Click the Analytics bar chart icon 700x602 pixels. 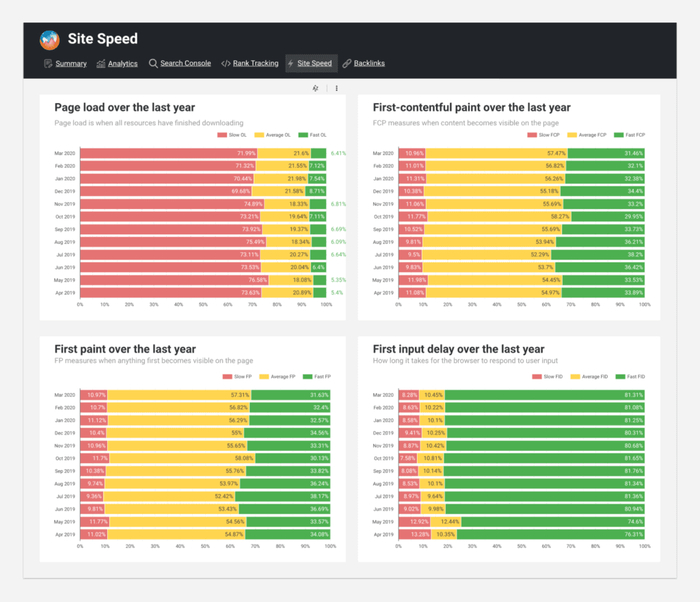pos(101,64)
